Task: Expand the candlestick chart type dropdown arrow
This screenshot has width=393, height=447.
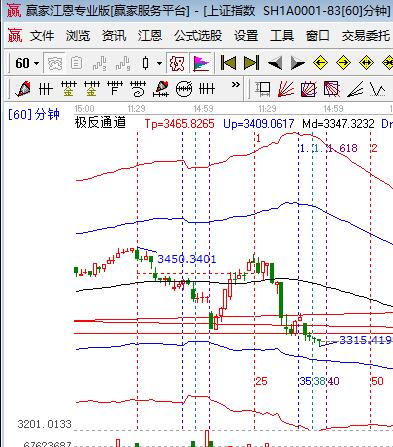Action: (x=160, y=63)
